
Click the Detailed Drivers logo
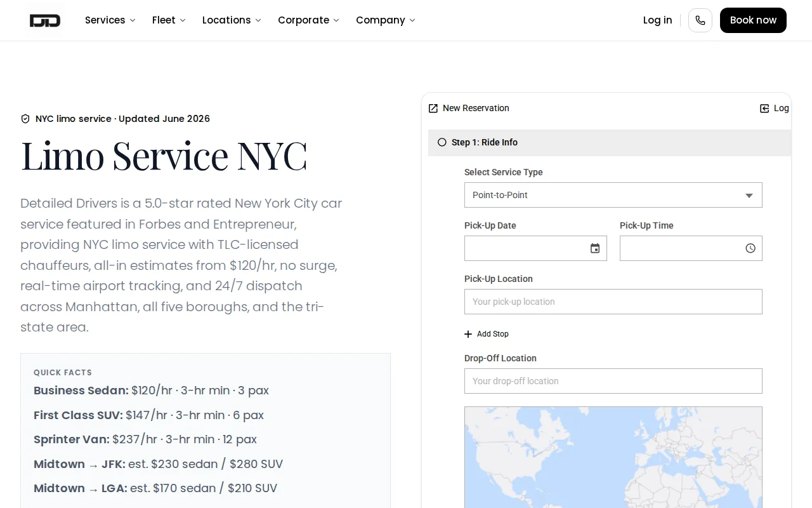(x=45, y=20)
